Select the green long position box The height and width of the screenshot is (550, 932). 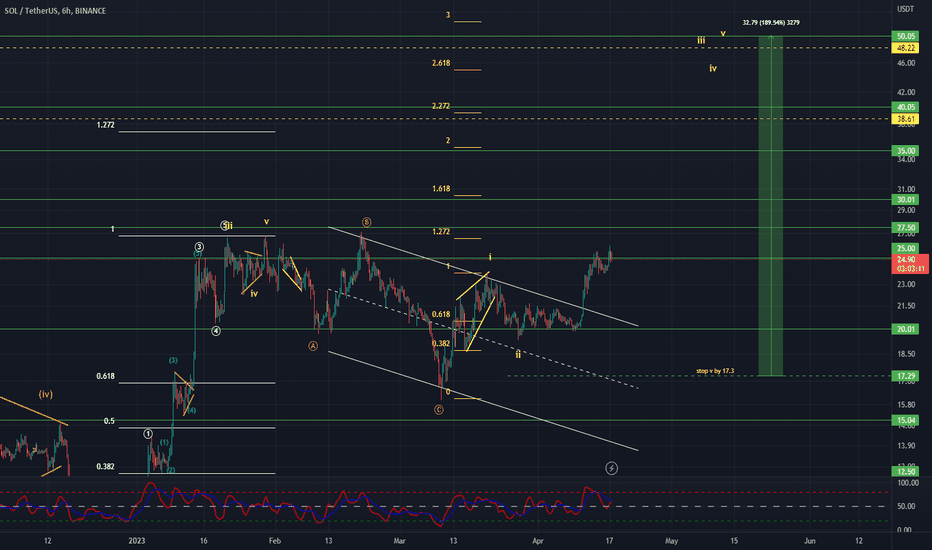click(x=771, y=206)
